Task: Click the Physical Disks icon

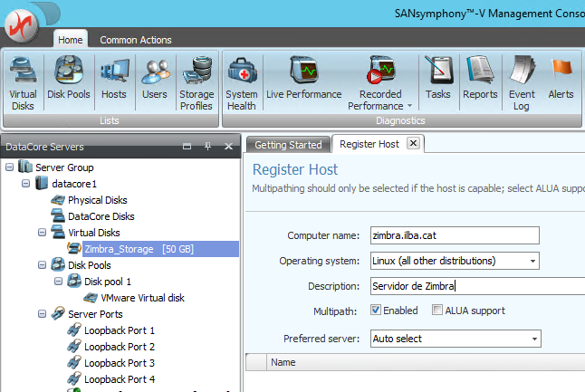Action: coord(58,200)
